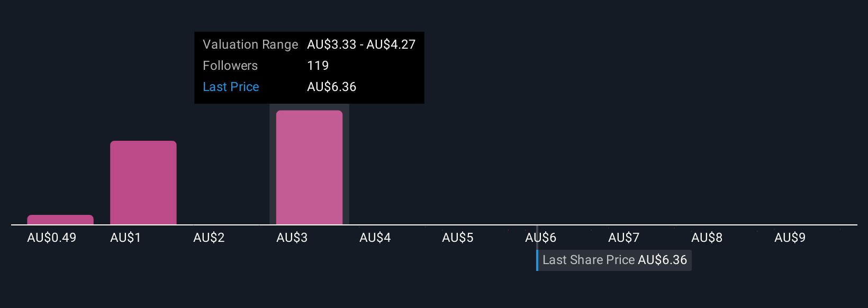Image resolution: width=868 pixels, height=308 pixels.
Task: Click the small pink bar at AU$0.49
Action: (60, 220)
